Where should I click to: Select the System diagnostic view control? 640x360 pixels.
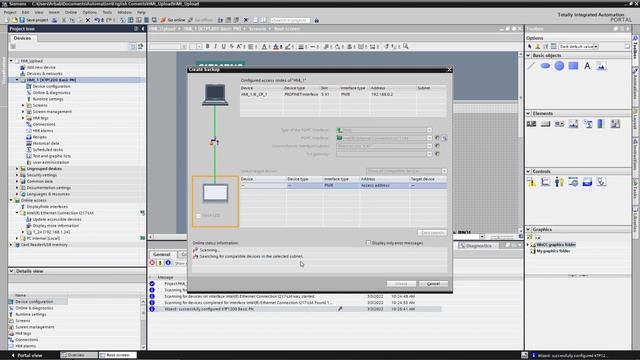[587, 182]
